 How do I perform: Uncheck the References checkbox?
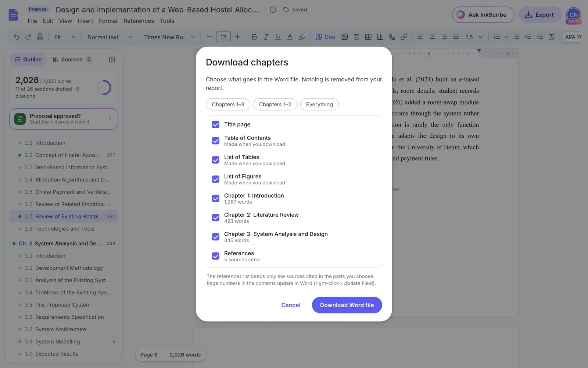pos(216,256)
